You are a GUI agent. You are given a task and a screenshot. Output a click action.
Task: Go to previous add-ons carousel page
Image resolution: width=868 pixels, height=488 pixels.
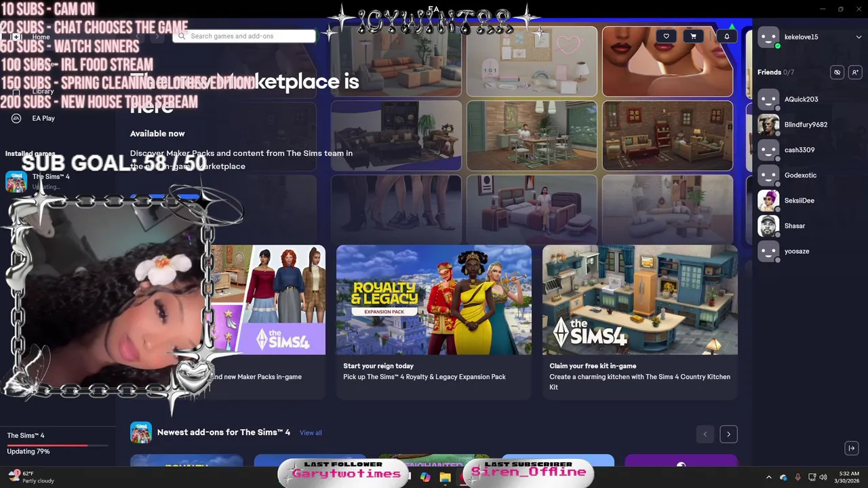(705, 434)
